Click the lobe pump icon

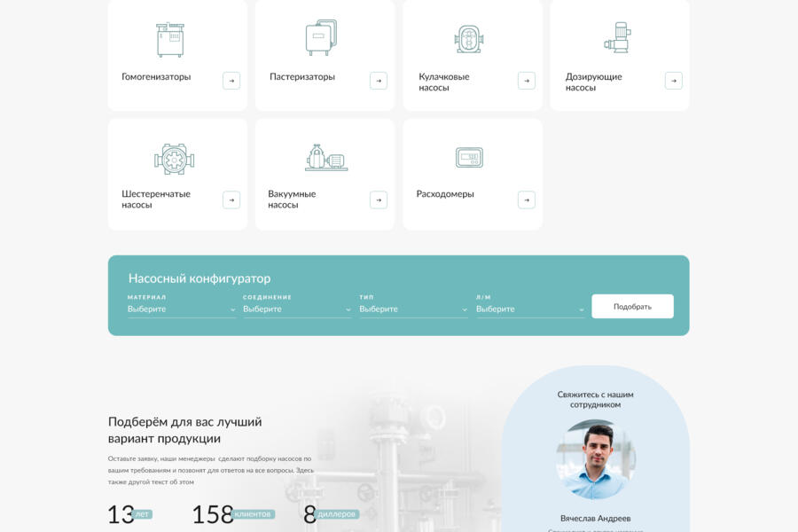coord(468,39)
